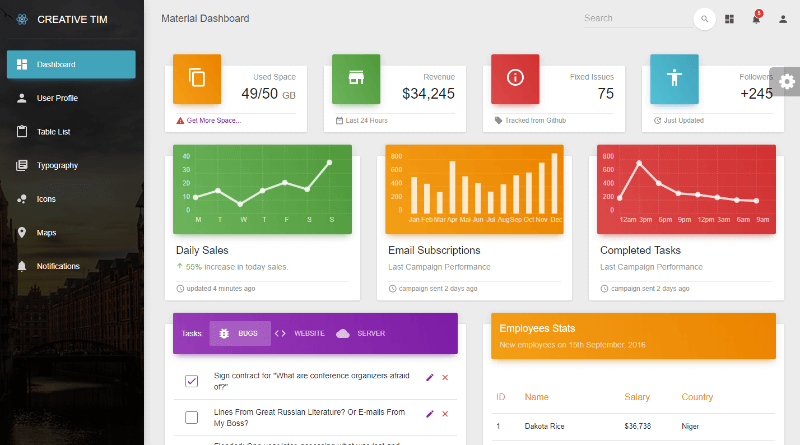Open the dashboard grid icon in header
Screen dimensions: 800x445
pyautogui.click(x=729, y=19)
